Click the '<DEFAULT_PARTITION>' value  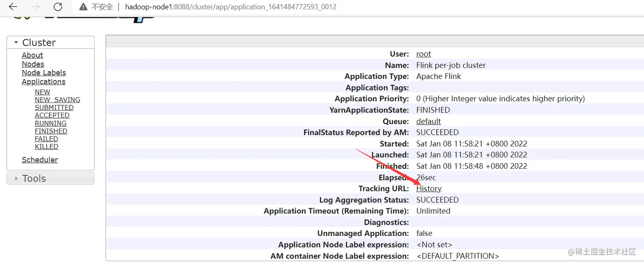click(457, 256)
